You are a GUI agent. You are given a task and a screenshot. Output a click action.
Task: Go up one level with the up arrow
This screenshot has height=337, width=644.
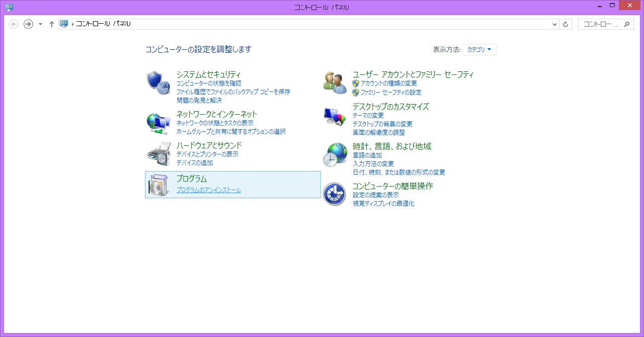[51, 24]
